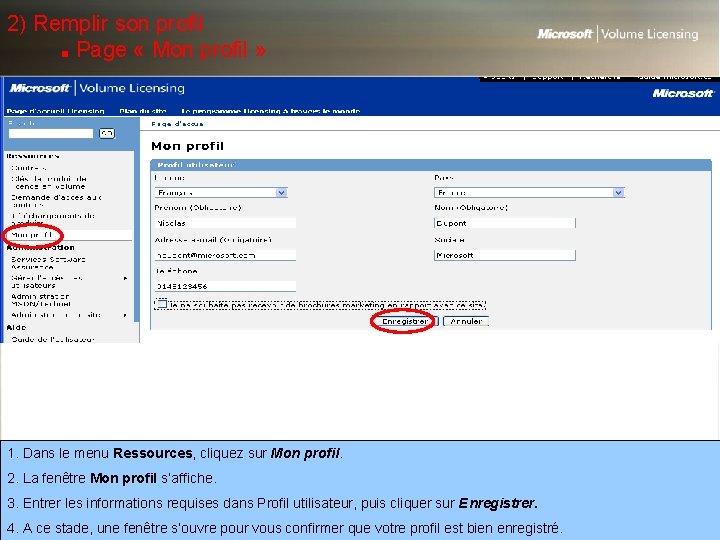
Task: Open Plan du site menu item
Action: [143, 111]
